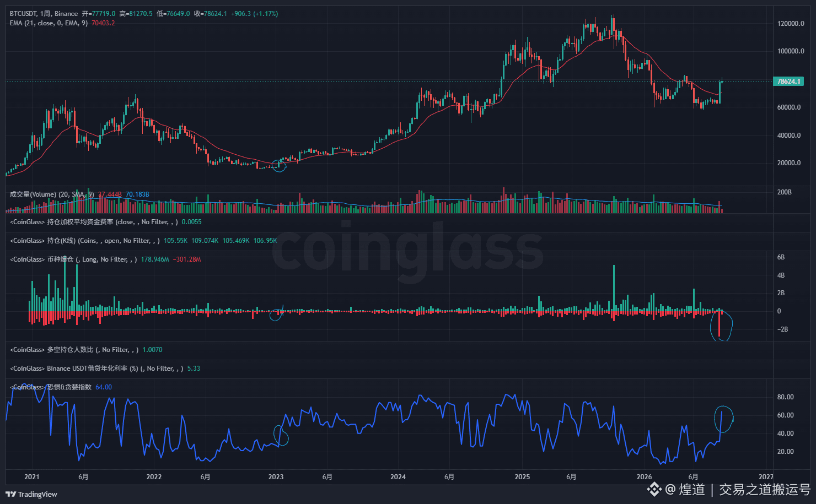Select the 恐惧&贪婪指数 indicator legend
Viewport: 816px width, 504px height.
coord(51,387)
